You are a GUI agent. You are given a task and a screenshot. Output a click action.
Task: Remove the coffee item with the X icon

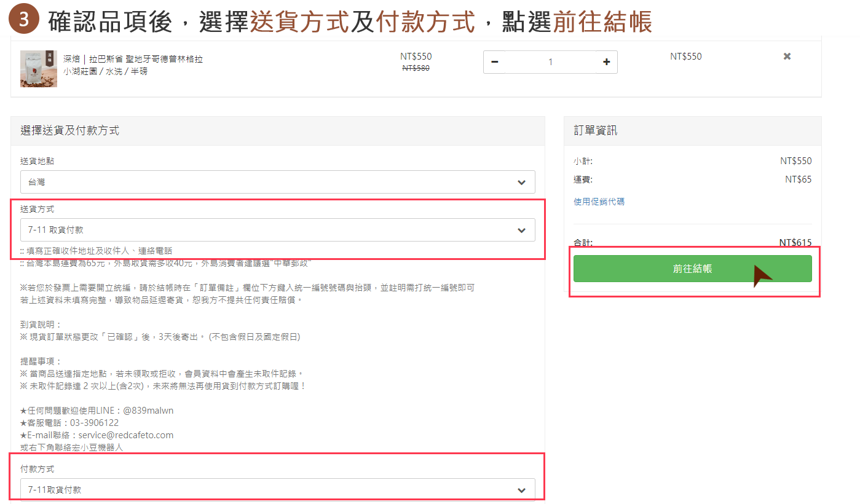point(787,57)
